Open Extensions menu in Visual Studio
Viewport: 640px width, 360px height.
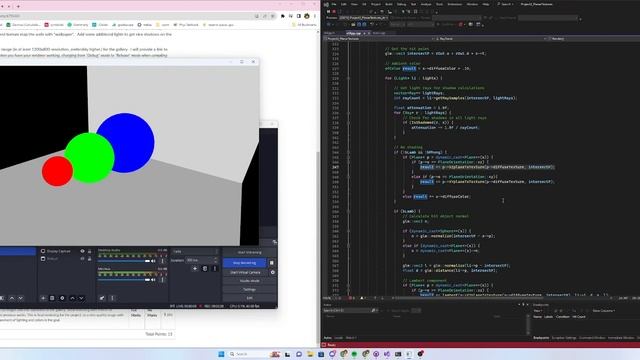click(455, 4)
